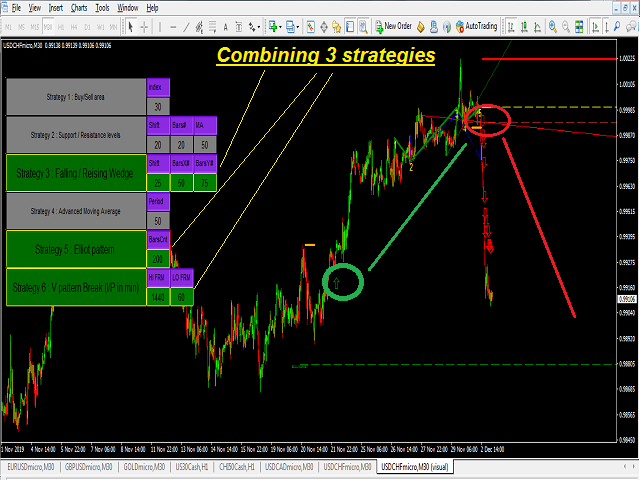Open the Window menu
This screenshot has height=480, width=640.
tap(128, 8)
